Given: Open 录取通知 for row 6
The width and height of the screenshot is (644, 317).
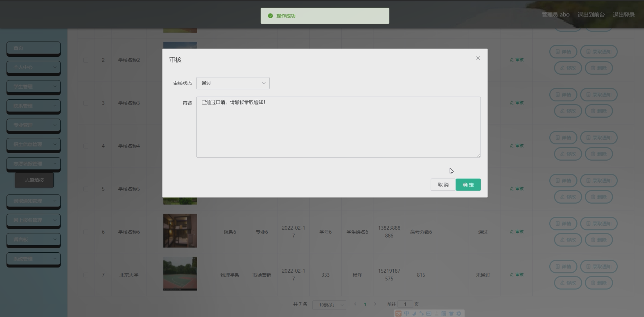Looking at the screenshot, I should point(598,224).
